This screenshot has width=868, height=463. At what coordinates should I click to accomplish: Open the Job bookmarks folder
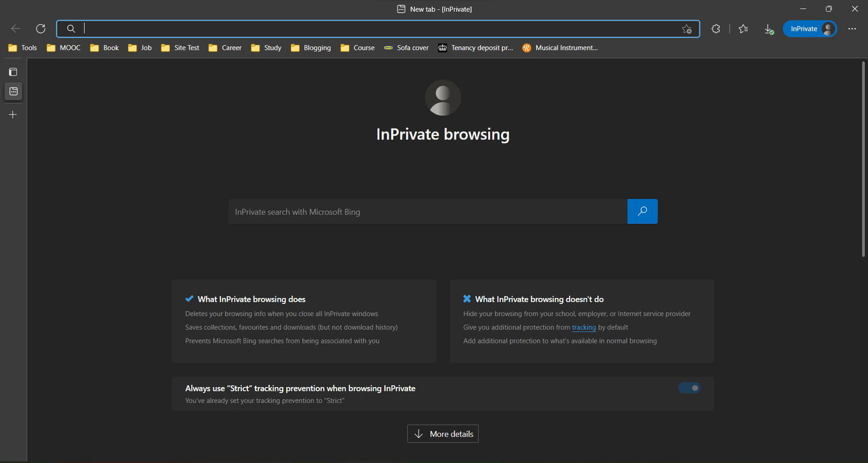pyautogui.click(x=140, y=48)
